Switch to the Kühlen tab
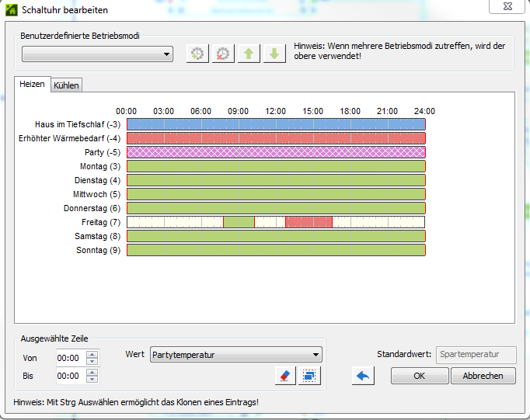530x420 pixels. (66, 85)
